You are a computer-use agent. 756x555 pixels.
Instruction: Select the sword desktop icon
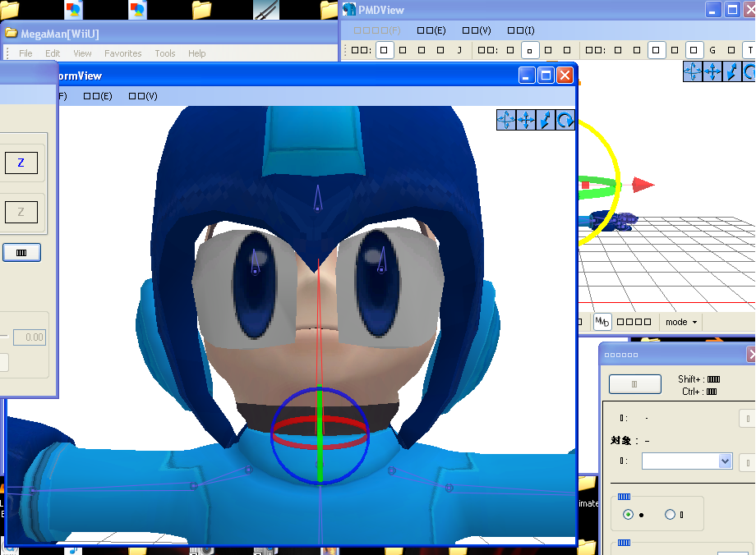click(x=266, y=10)
